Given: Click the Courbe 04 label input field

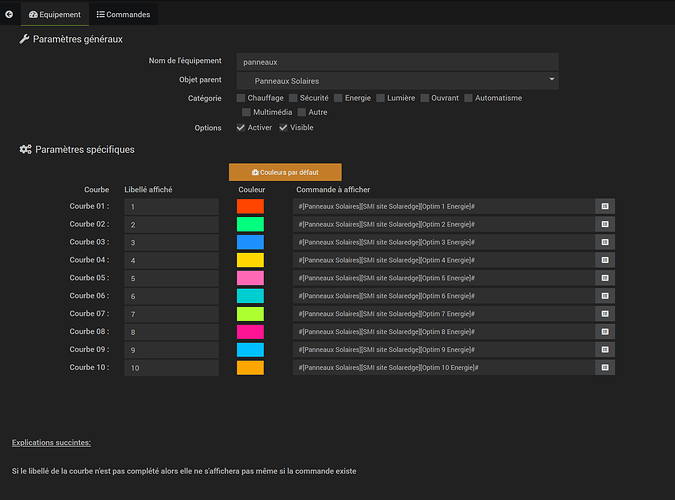Looking at the screenshot, I should (171, 260).
